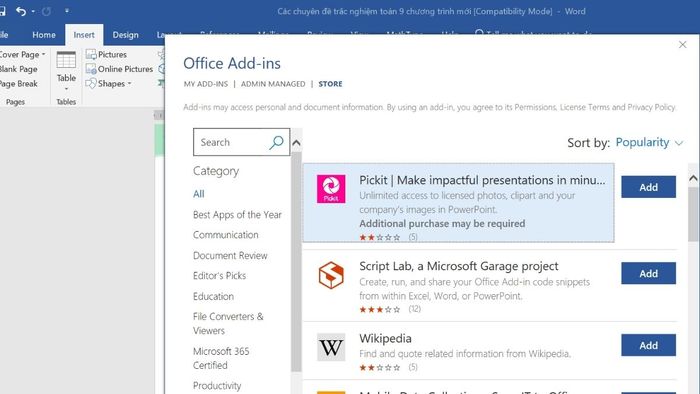The width and height of the screenshot is (700, 394).
Task: Select the Productivity category
Action: pos(217,386)
